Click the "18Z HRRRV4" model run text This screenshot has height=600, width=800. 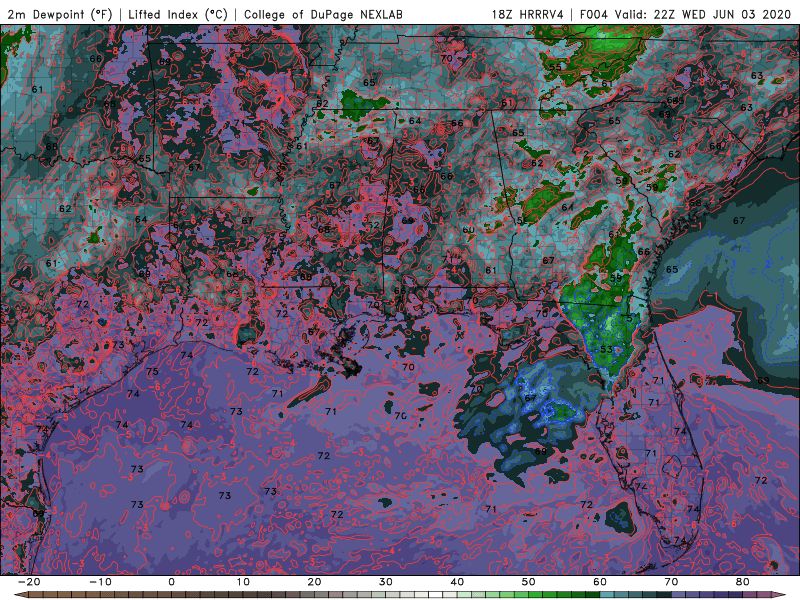(528, 14)
